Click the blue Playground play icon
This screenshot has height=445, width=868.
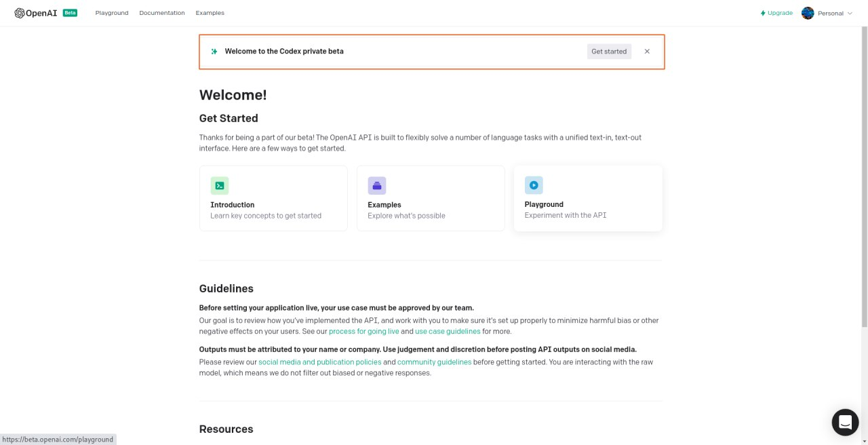(x=534, y=185)
